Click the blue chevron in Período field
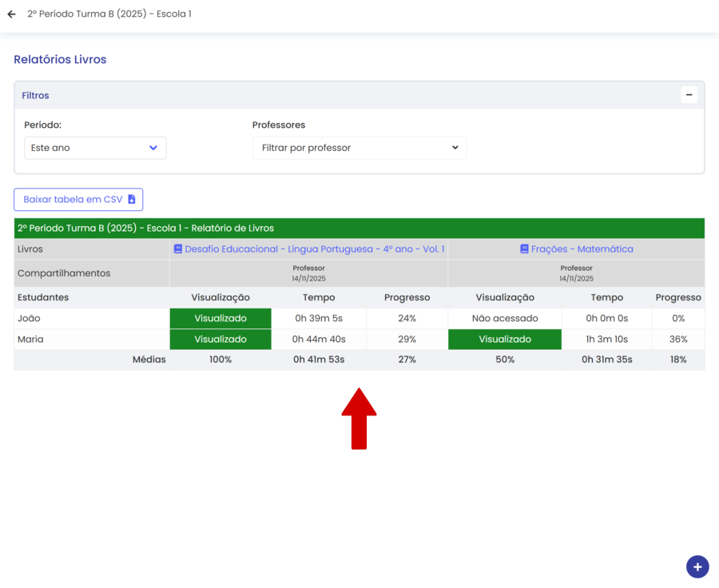719x588 pixels. tap(153, 148)
